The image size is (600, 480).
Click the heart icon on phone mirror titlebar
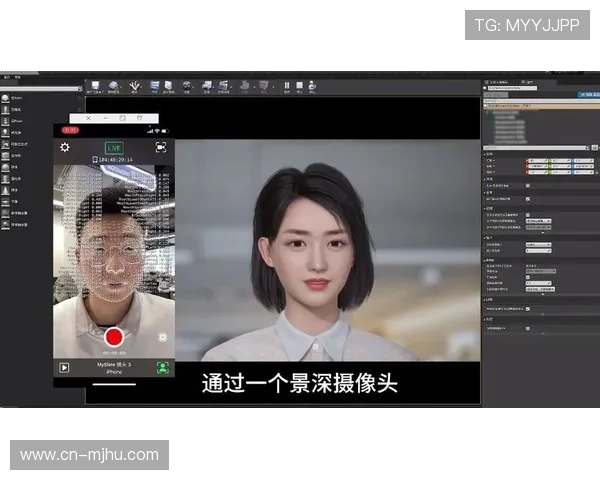point(140,118)
